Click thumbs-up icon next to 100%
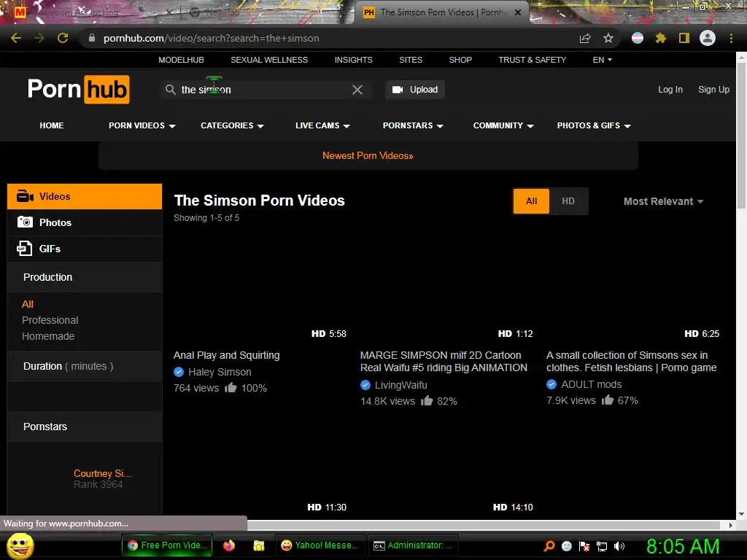The height and width of the screenshot is (560, 747). [231, 387]
